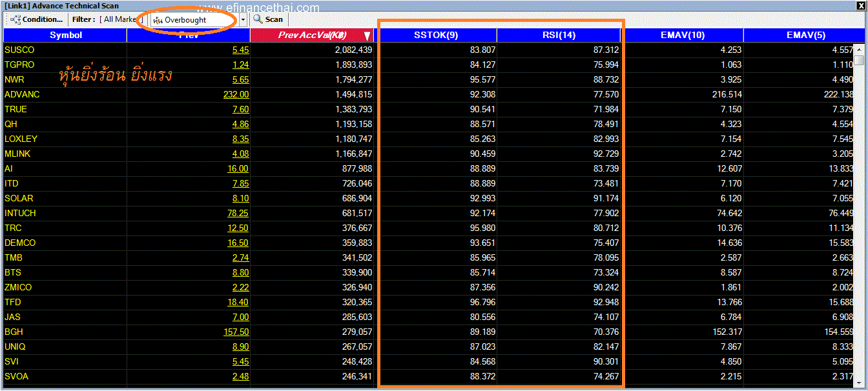Click SVOA's previous price 2.48 link

tap(241, 376)
